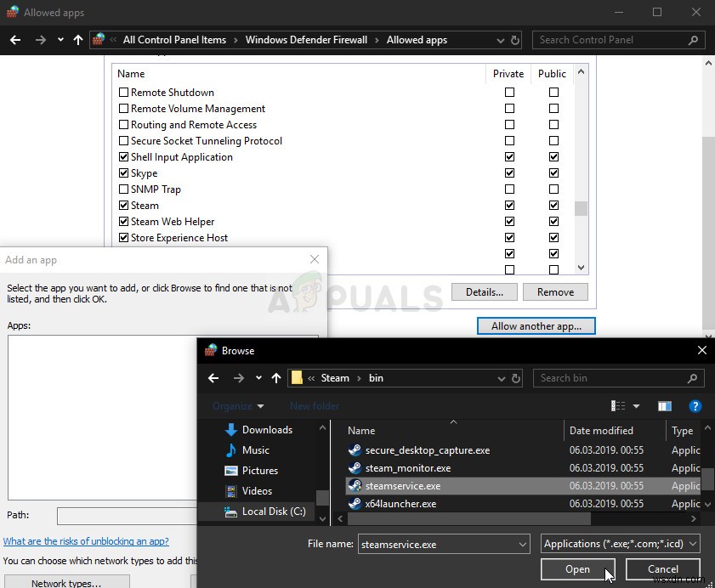Select x64launcher.exe file icon
The width and height of the screenshot is (715, 588).
click(355, 504)
